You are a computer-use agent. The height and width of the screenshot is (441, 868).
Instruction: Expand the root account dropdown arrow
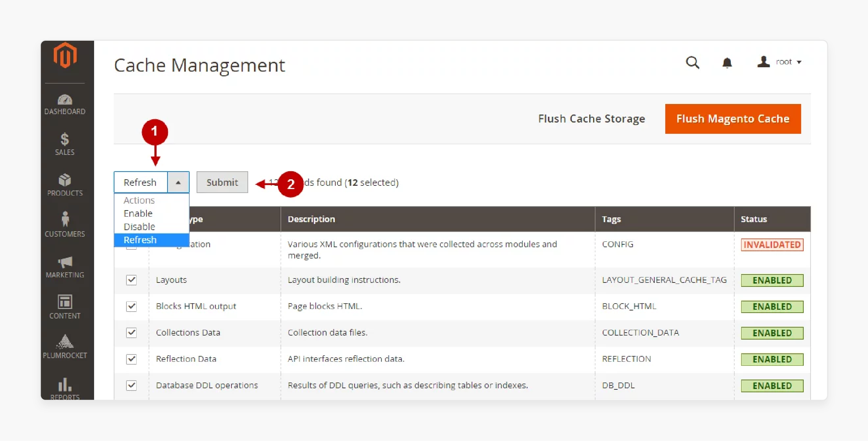[799, 62]
